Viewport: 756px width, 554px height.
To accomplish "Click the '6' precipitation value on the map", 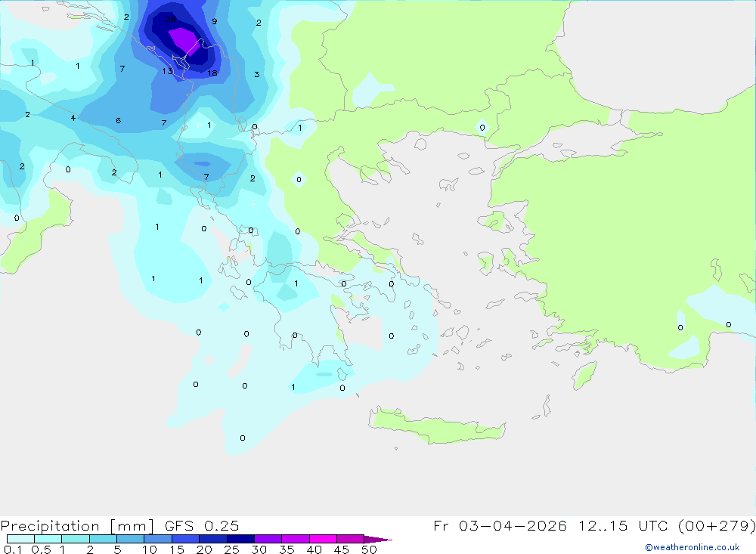I will (x=118, y=120).
